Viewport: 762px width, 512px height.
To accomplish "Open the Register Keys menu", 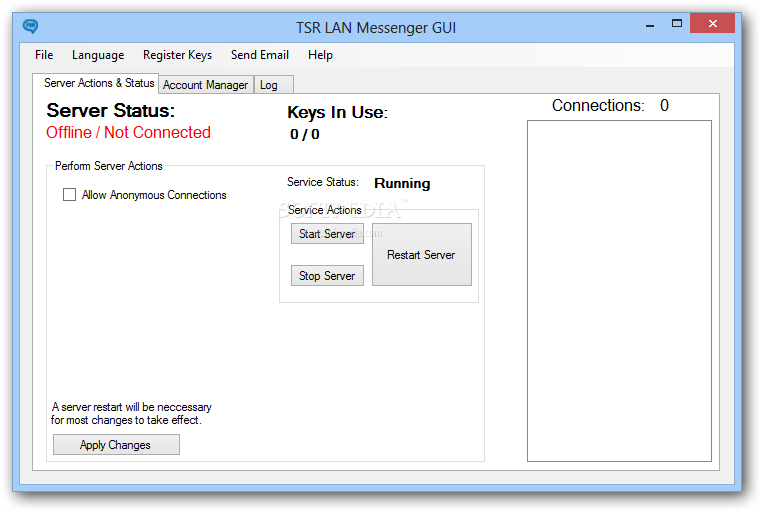I will (177, 55).
